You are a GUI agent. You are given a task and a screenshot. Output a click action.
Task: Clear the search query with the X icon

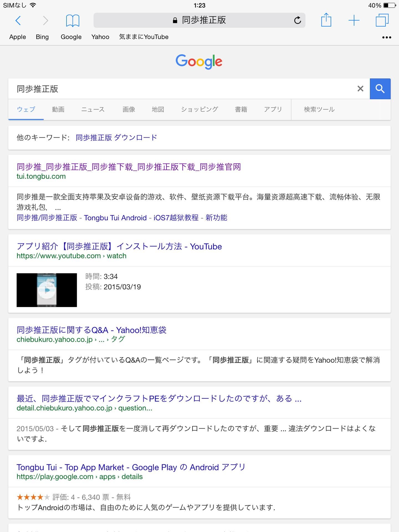360,89
